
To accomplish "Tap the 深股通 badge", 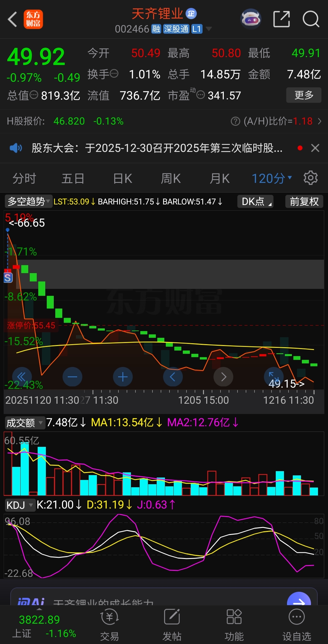I will pos(176,29).
